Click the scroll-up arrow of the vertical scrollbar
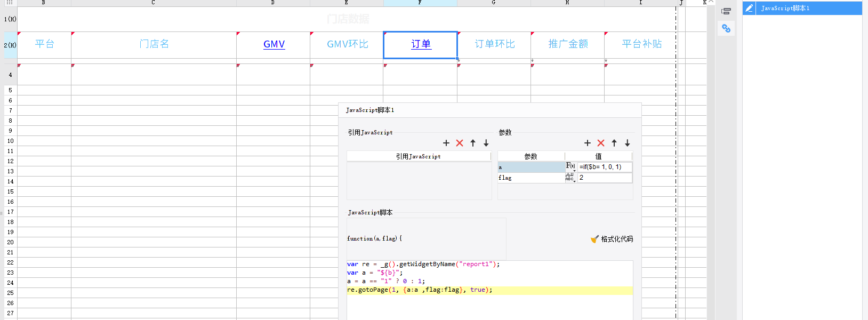 pos(711,2)
